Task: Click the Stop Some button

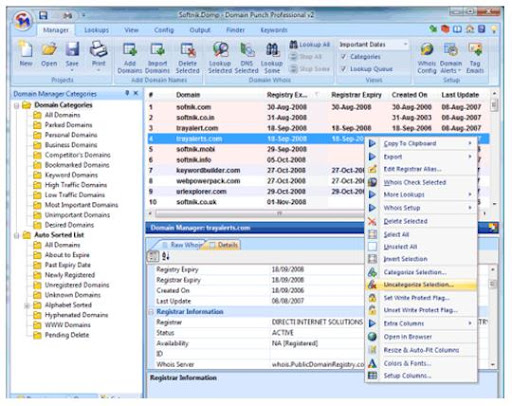Action: coord(310,69)
